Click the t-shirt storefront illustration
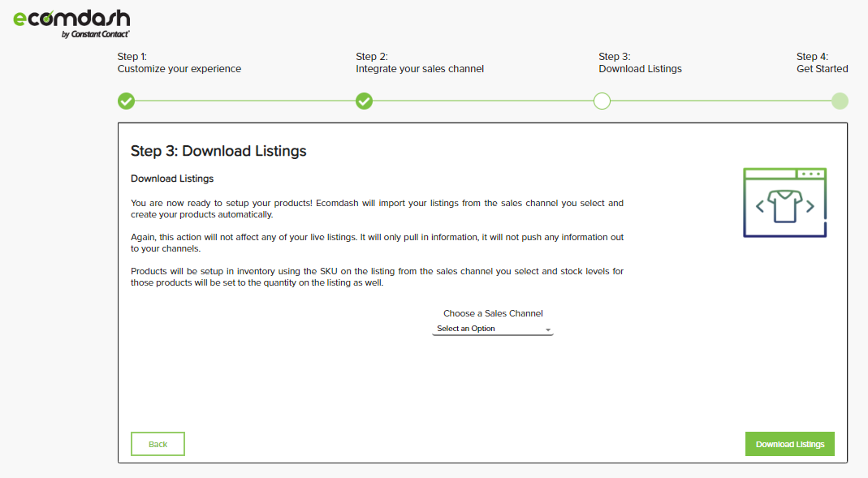 (x=784, y=203)
